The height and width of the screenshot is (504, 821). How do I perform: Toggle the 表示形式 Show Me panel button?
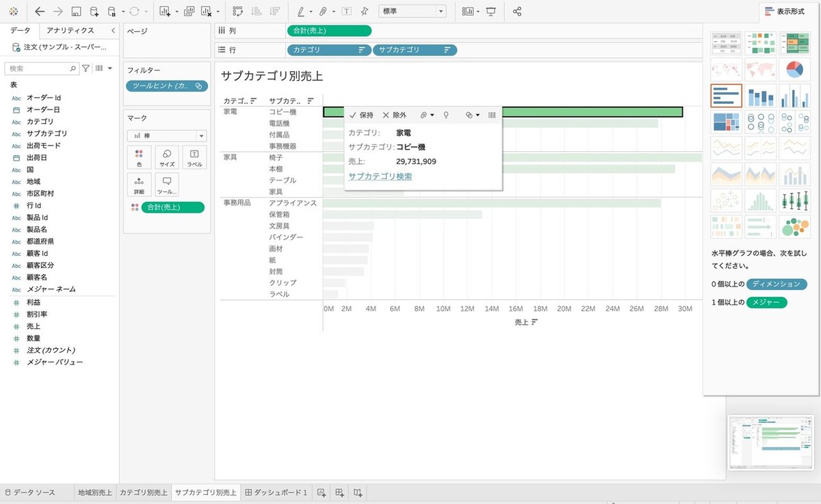785,12
